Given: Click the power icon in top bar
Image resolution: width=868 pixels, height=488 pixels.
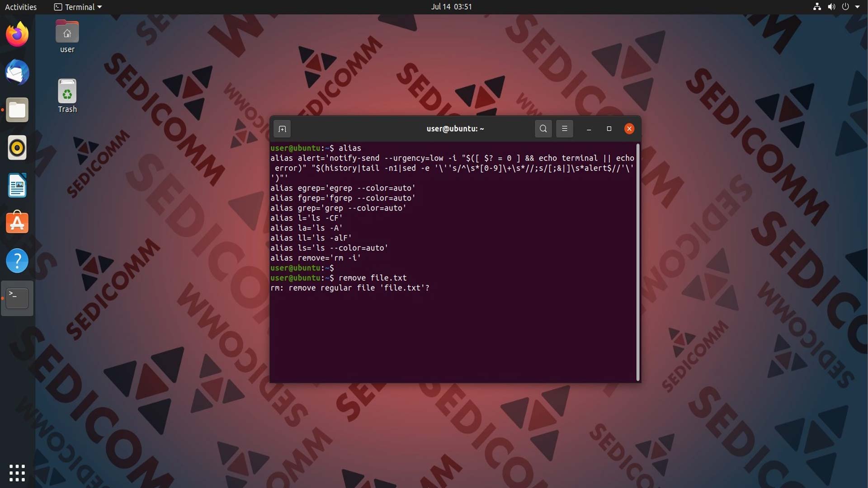Looking at the screenshot, I should (x=845, y=7).
